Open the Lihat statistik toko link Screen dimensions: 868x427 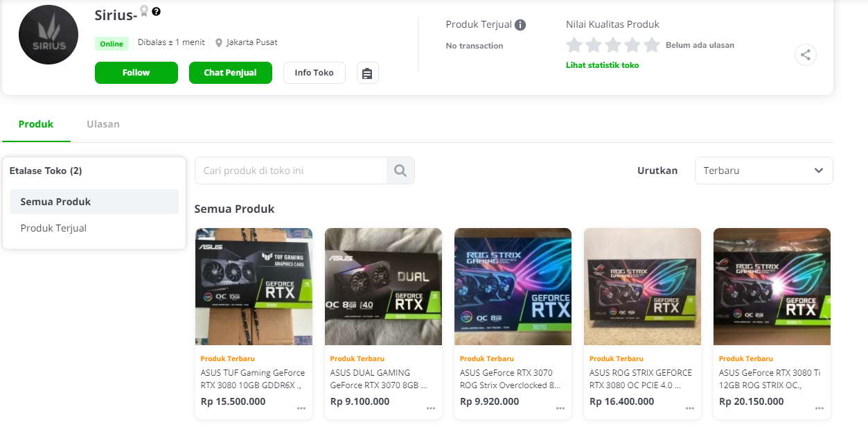pyautogui.click(x=602, y=65)
